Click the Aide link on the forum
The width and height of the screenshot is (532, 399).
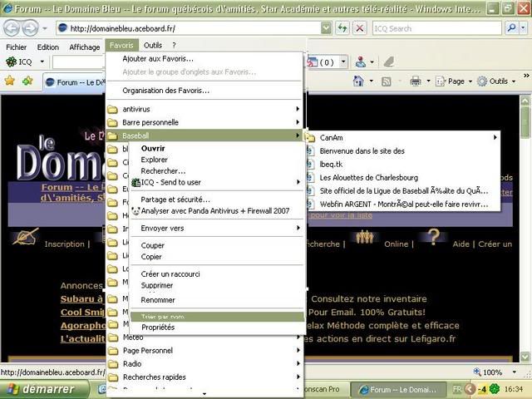pos(461,244)
